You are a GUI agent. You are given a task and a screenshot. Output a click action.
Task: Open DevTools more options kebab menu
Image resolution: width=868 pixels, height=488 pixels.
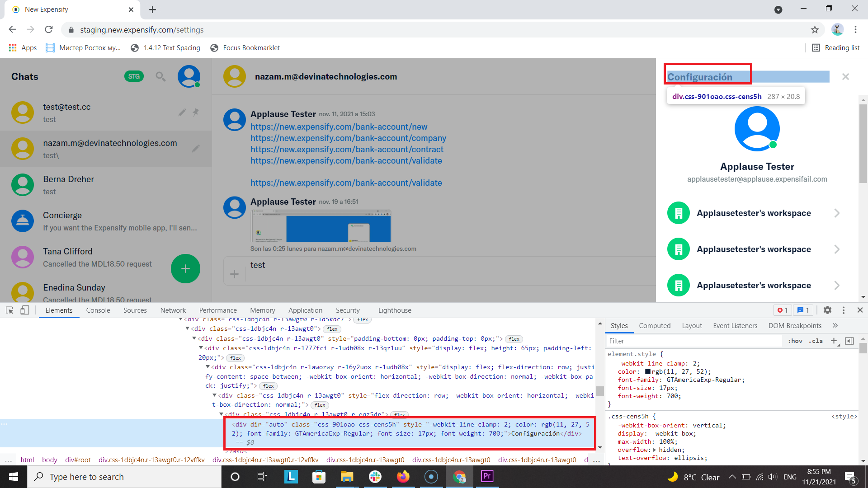(844, 310)
